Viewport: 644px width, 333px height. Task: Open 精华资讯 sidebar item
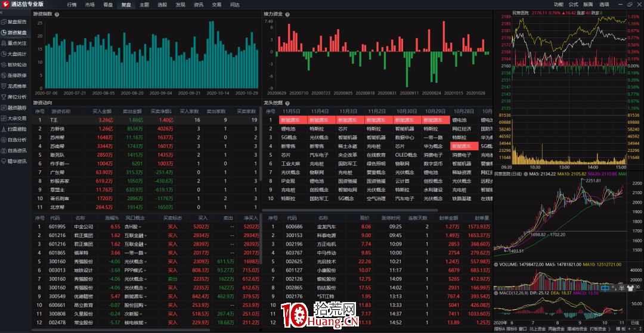pos(14,161)
